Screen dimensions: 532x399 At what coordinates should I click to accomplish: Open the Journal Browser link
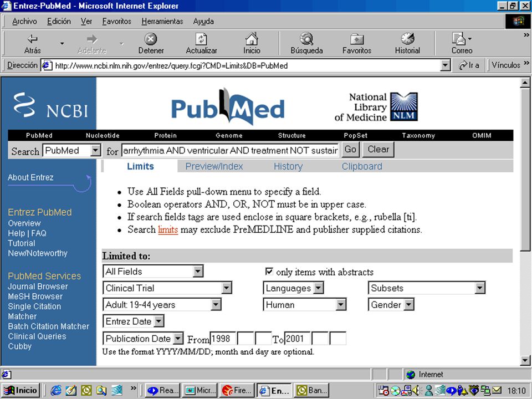[x=38, y=287]
